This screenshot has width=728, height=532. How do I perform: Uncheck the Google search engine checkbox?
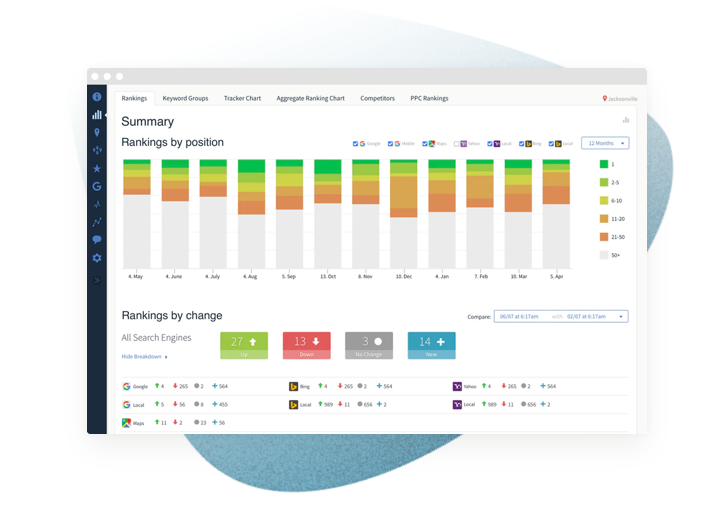tap(356, 144)
